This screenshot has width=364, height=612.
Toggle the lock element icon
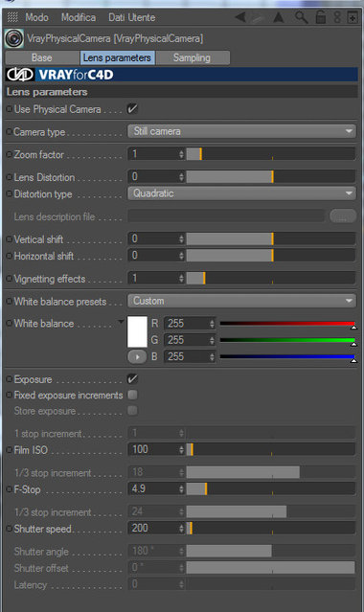click(x=321, y=17)
